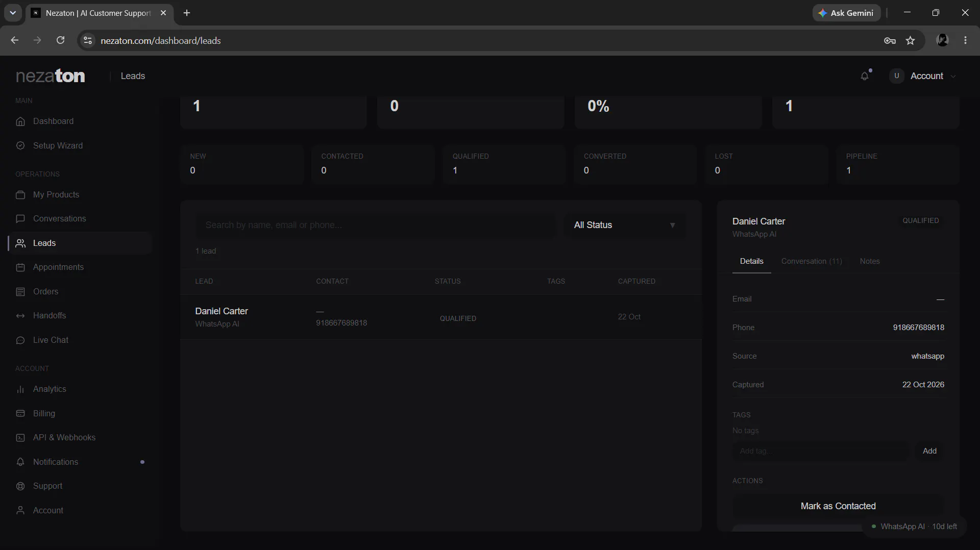980x550 pixels.
Task: Click the Handoffs arrows icon in sidebar
Action: coord(20,316)
